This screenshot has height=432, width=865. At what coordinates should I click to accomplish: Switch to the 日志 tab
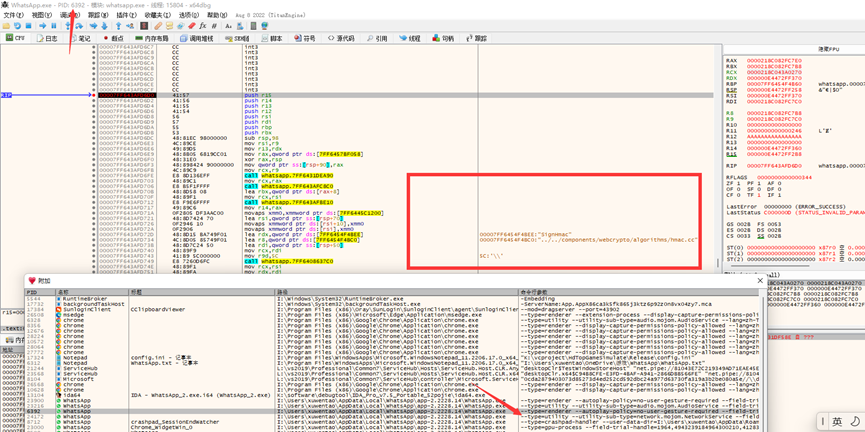tap(47, 38)
